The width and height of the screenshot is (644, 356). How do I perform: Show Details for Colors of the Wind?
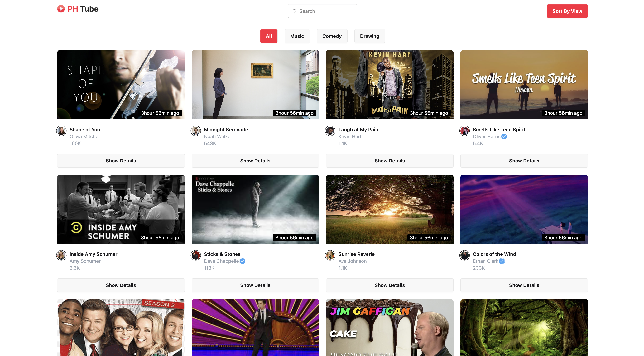pos(524,285)
